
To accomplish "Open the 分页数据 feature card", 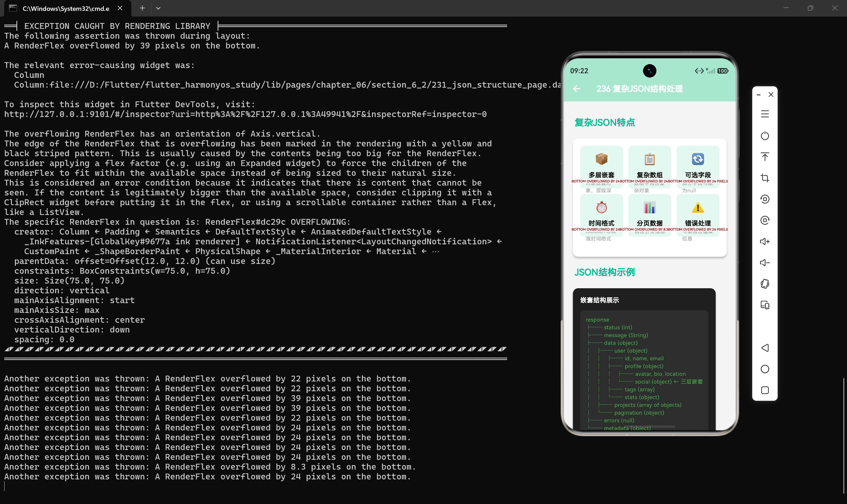I will (x=649, y=215).
